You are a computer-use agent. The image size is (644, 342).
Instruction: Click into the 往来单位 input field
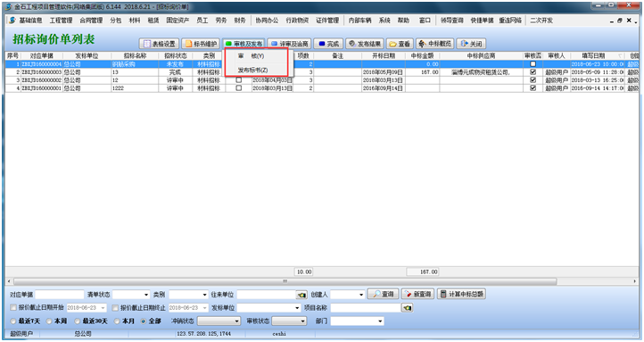coord(266,295)
